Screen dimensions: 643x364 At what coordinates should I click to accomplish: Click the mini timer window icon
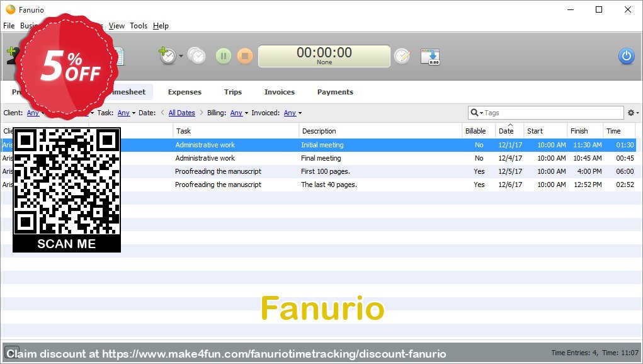[430, 57]
